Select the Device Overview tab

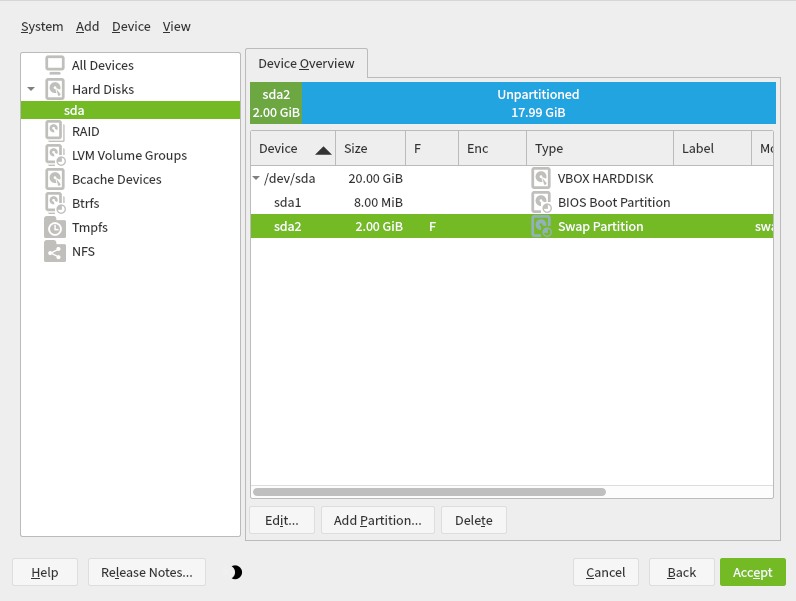(306, 63)
